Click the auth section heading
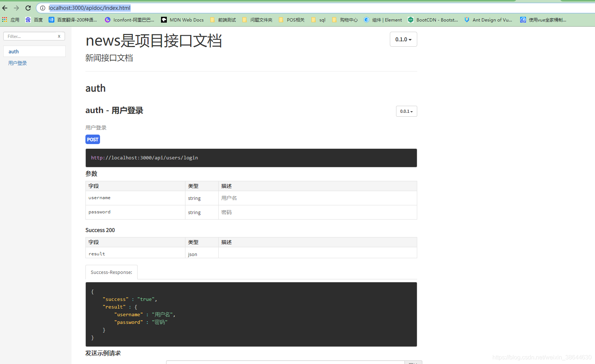 96,88
